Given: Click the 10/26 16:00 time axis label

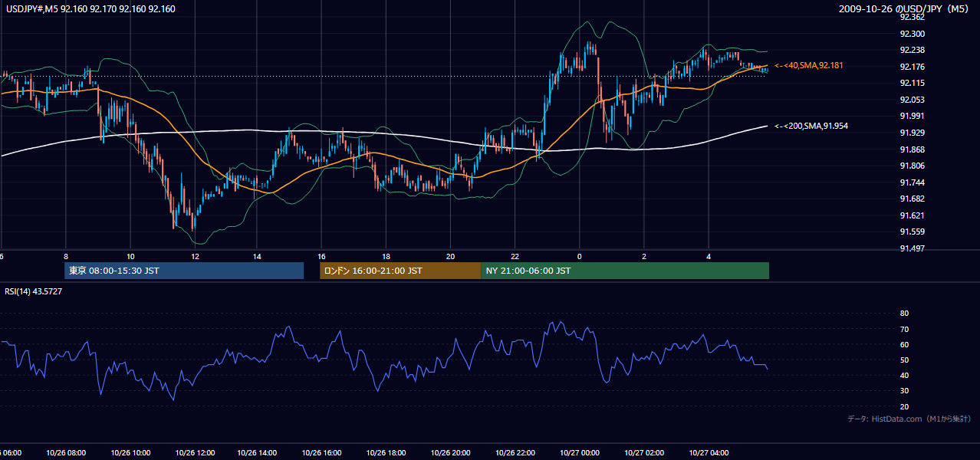Looking at the screenshot, I should click(322, 453).
